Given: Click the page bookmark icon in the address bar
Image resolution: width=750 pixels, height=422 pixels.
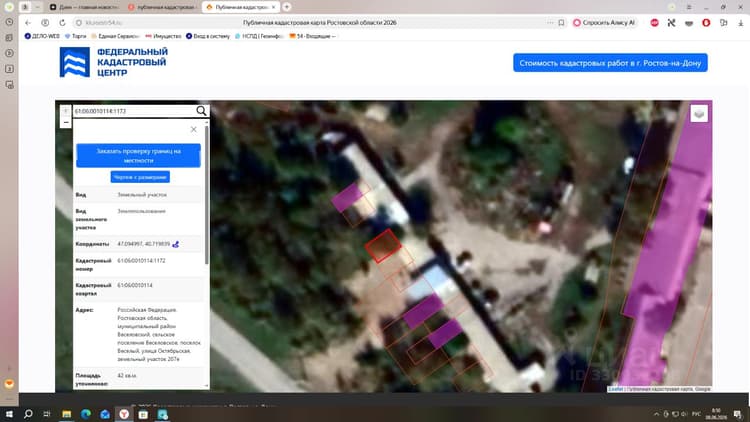Looking at the screenshot, I should [x=561, y=22].
